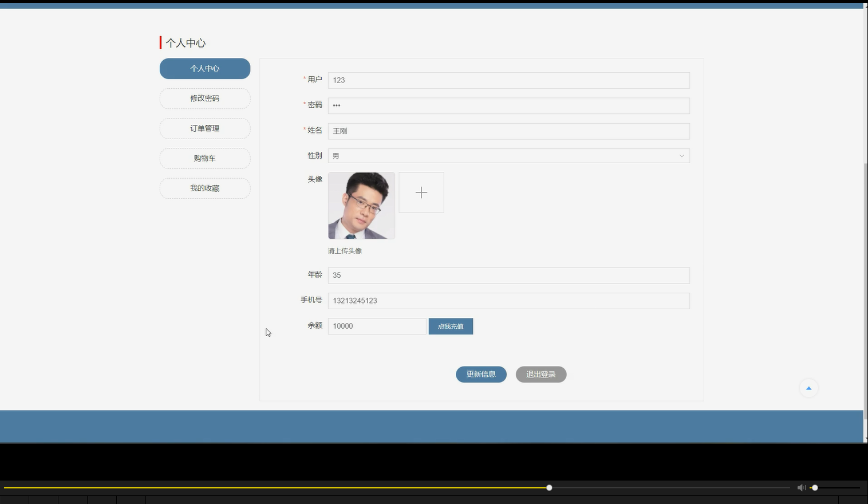Click the 点我充值 recharge button
The height and width of the screenshot is (504, 868).
point(451,326)
